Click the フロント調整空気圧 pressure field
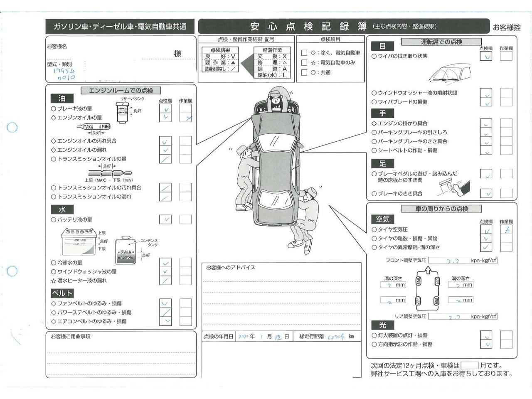Screen dimensions: 532x399 [x=463, y=261]
